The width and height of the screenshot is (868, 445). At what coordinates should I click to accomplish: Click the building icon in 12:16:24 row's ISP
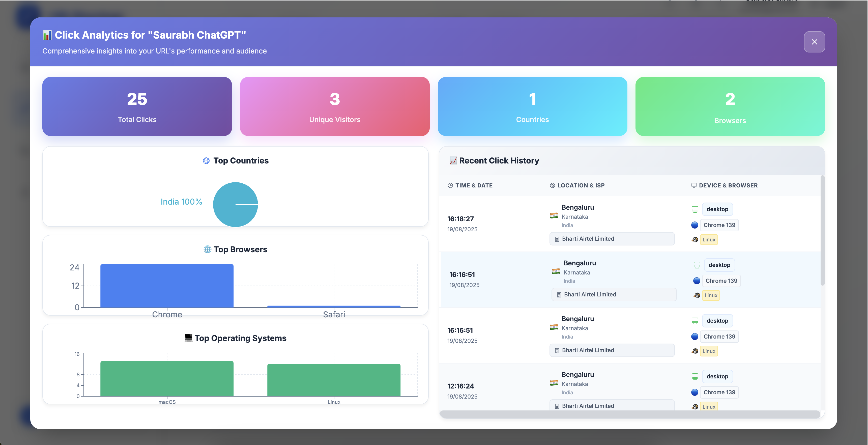[557, 406]
